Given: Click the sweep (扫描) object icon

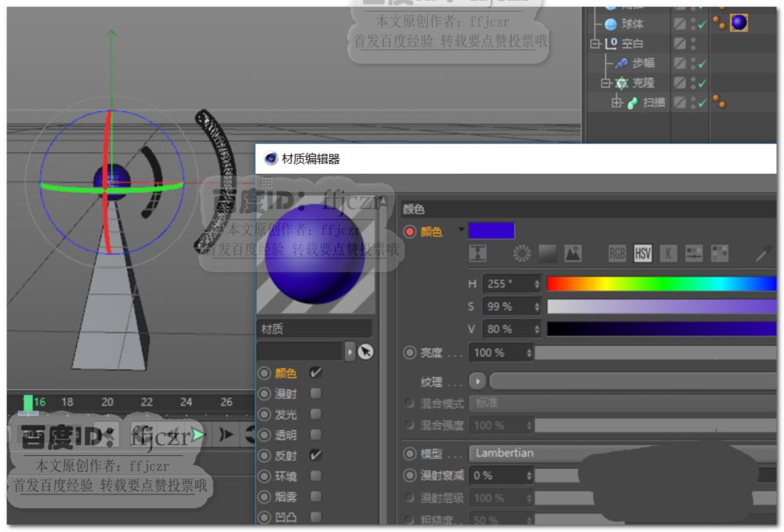Looking at the screenshot, I should 633,103.
